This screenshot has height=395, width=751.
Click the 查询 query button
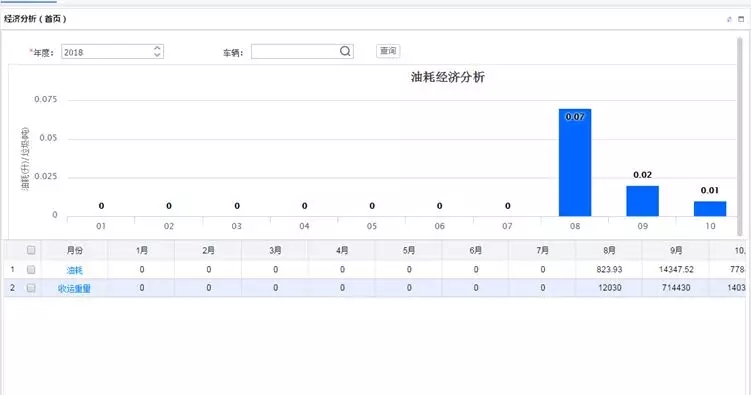388,51
